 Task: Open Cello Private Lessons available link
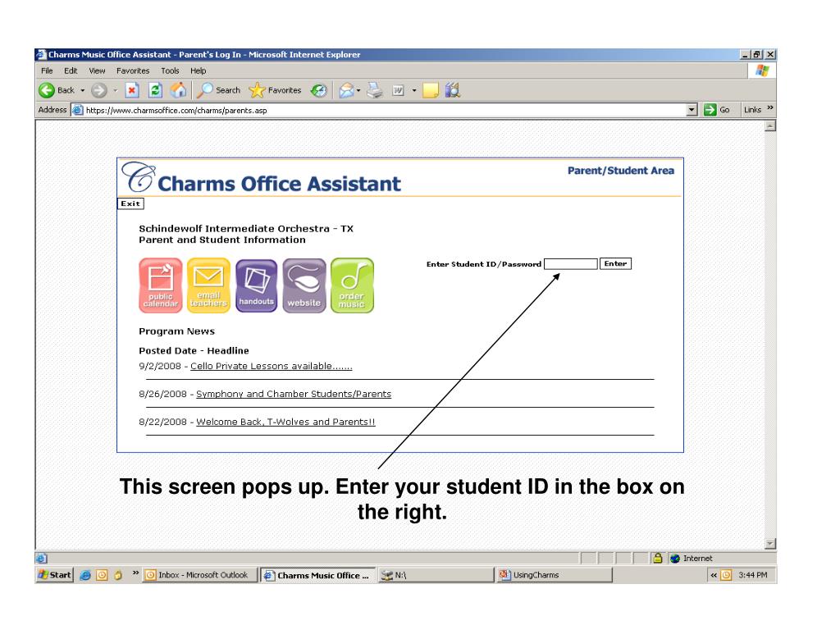271,366
